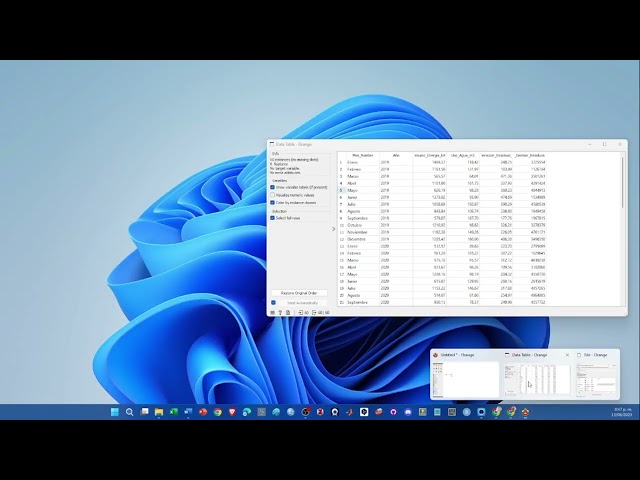Screen dimensions: 640x480
Task: Open Word from the taskbar
Action: 188,412
